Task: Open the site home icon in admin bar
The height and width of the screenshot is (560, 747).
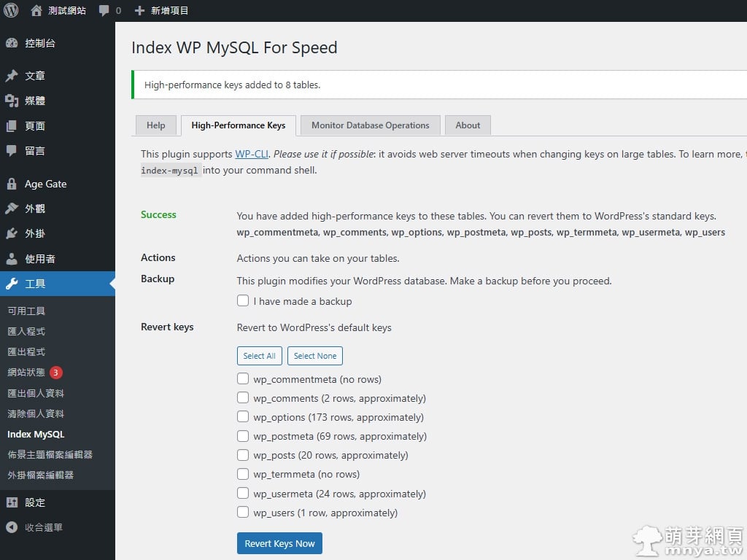Action: point(36,10)
